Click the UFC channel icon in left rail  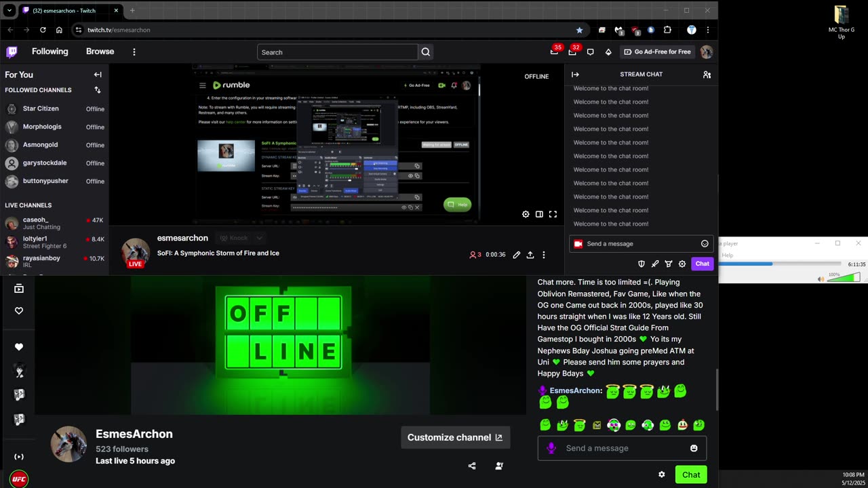click(19, 479)
